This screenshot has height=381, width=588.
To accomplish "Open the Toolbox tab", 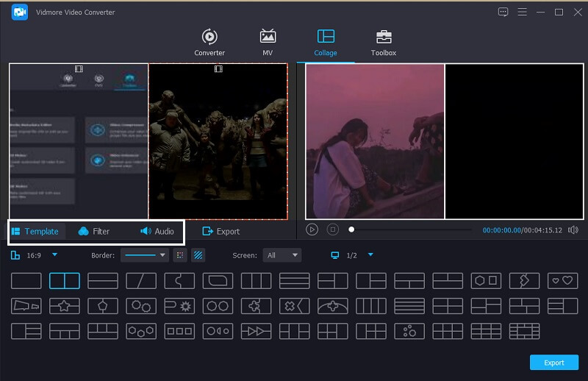I will point(383,43).
